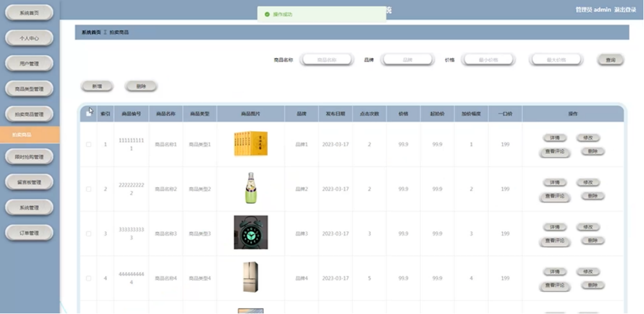Click the 管理员 admin user label
644x314 pixels.
click(x=593, y=10)
